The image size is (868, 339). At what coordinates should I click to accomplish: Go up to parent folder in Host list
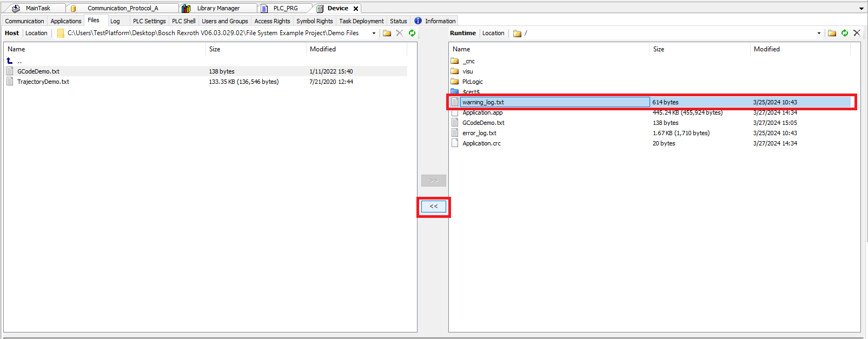pos(10,61)
